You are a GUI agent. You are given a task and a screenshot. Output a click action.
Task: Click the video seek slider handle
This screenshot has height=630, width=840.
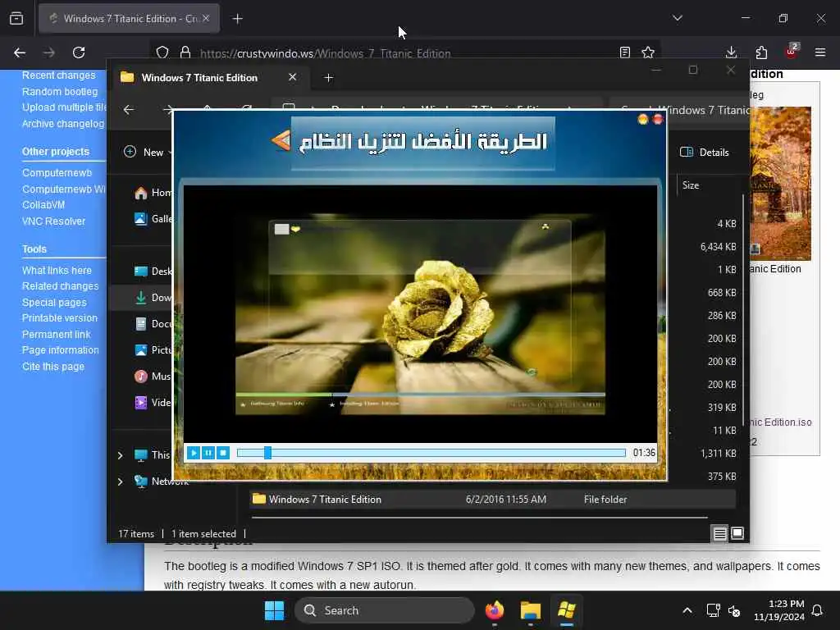[267, 453]
